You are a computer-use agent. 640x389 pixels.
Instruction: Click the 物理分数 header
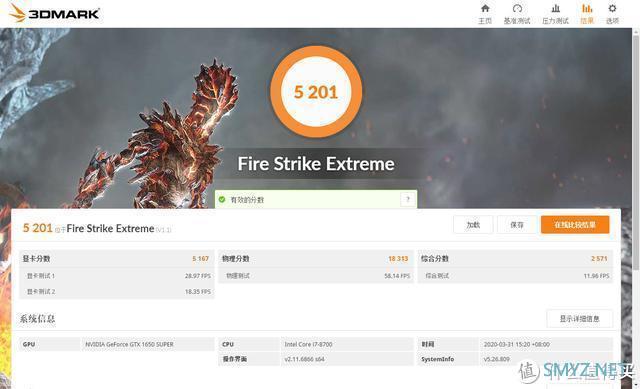point(236,258)
